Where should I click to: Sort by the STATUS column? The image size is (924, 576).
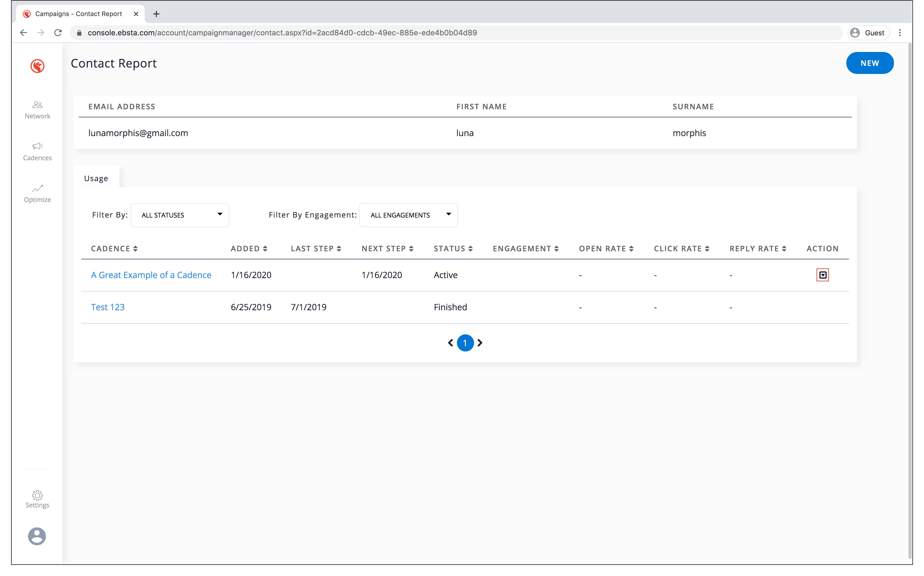(453, 248)
